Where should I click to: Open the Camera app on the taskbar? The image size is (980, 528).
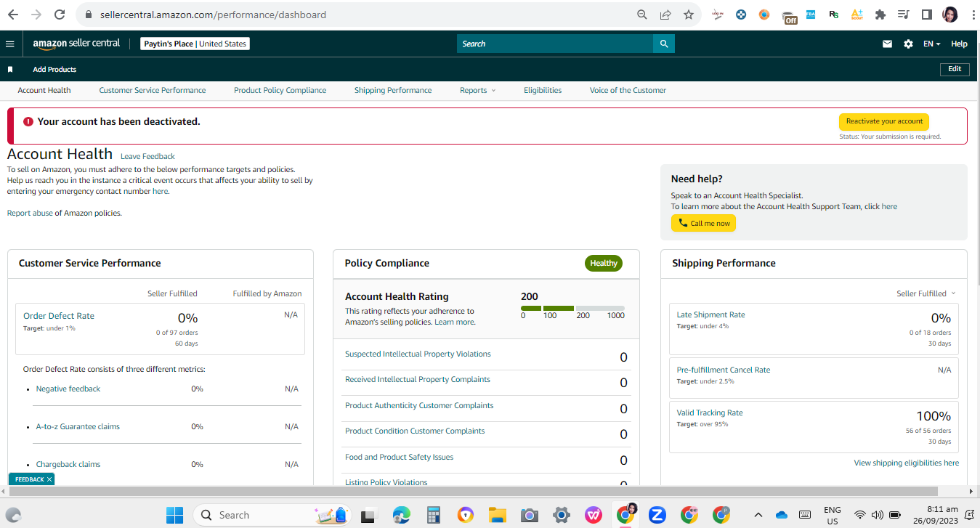click(530, 515)
